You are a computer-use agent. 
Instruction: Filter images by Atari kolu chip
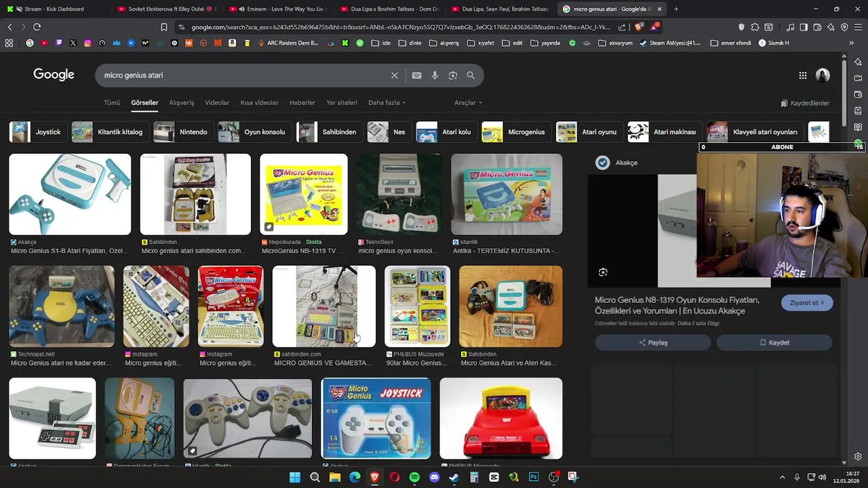point(446,132)
